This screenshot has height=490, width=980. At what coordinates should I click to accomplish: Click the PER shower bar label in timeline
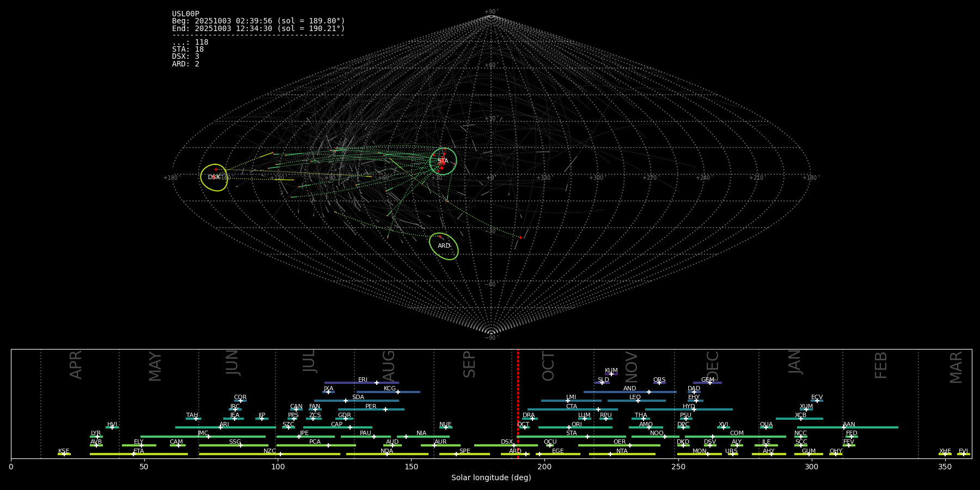click(371, 406)
